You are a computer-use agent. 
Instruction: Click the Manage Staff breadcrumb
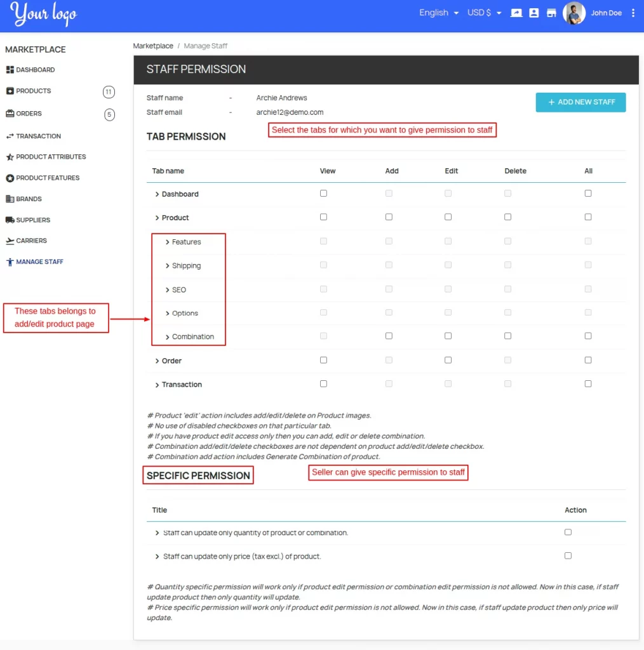[x=205, y=46]
